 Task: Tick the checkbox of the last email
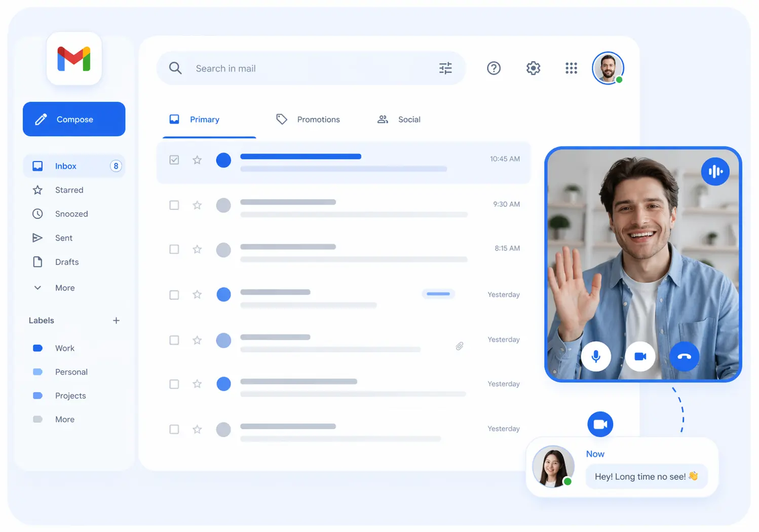point(174,429)
